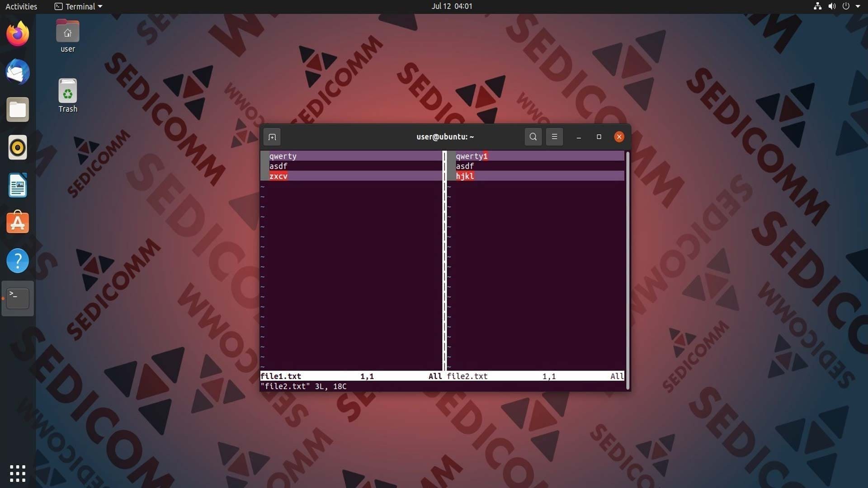Click the 'hjkl' line in file2.txt
This screenshot has width=868, height=488.
[x=536, y=176]
